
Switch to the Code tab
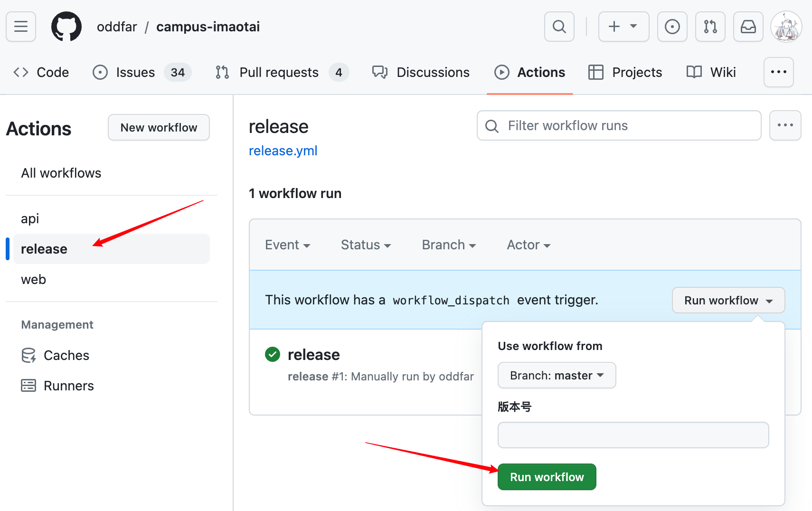pos(41,72)
